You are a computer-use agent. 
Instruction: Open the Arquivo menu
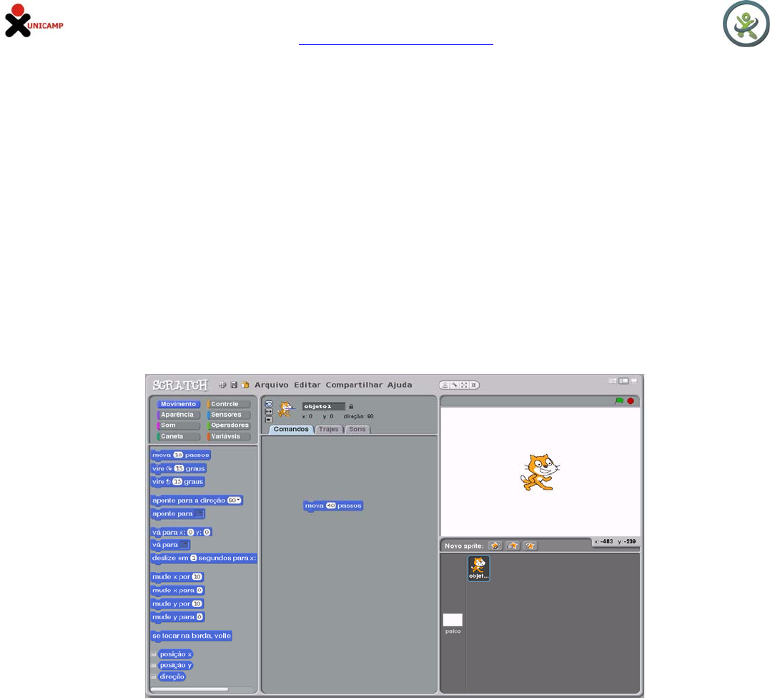pos(272,385)
